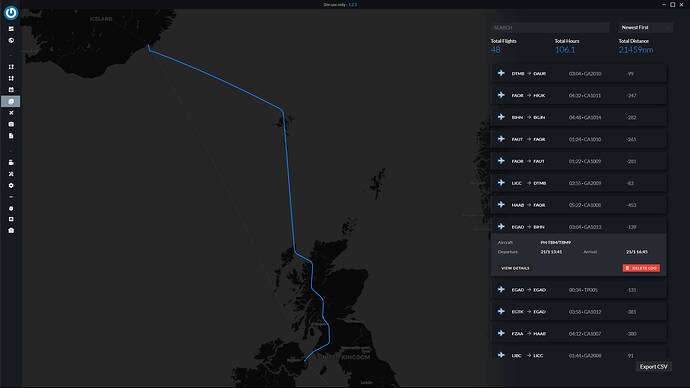Viewport: 690px width, 388px height.
Task: Open the document page sidebar icon
Action: 11,135
